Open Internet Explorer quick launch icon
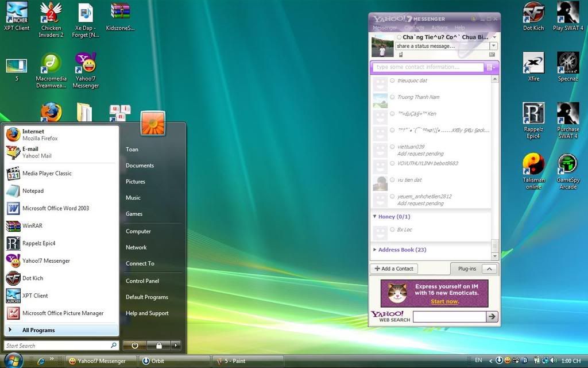Image resolution: width=588 pixels, height=368 pixels. point(41,361)
